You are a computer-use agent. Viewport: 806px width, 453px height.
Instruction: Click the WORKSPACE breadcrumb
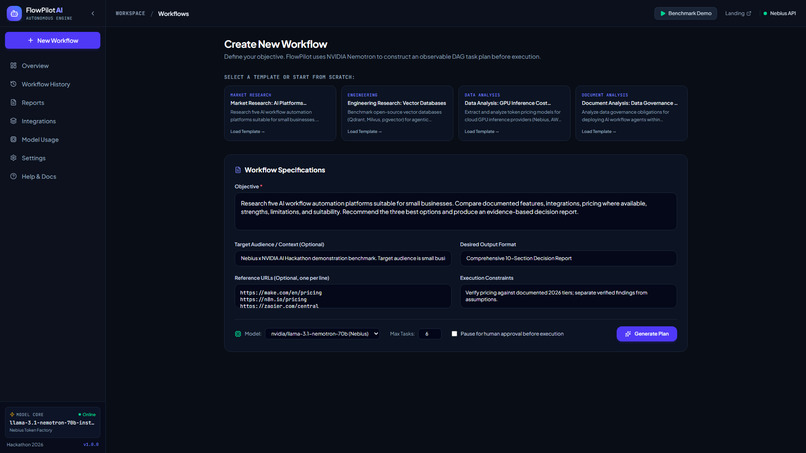[131, 13]
